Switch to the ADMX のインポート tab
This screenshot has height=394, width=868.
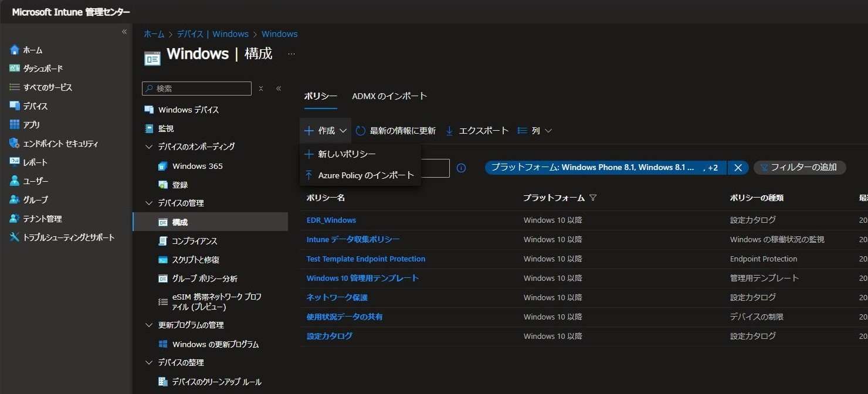[x=389, y=96]
